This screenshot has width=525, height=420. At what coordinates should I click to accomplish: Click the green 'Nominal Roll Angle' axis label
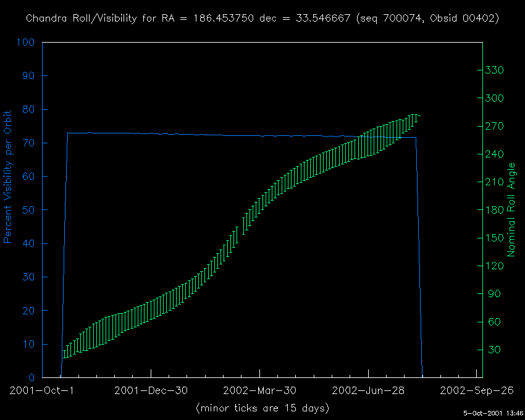coord(511,210)
